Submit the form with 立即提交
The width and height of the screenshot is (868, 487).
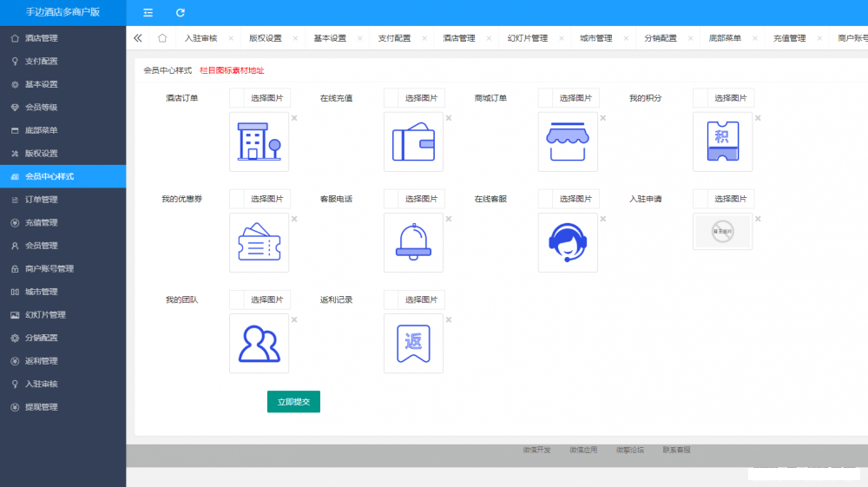click(x=293, y=402)
